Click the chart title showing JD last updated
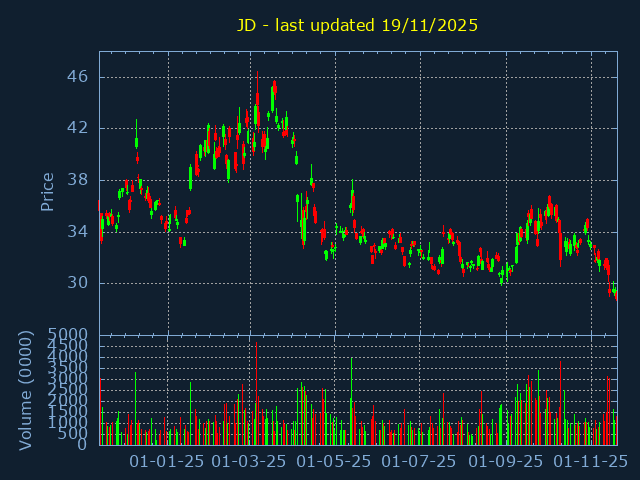Screen dimensions: 640x480 [x=357, y=25]
